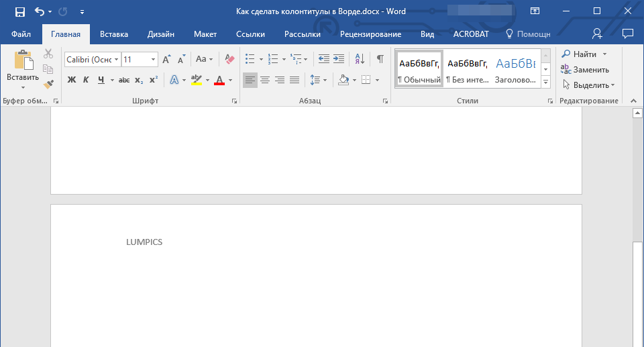Click the Format Painter brush icon
The image size is (644, 347).
coord(48,84)
